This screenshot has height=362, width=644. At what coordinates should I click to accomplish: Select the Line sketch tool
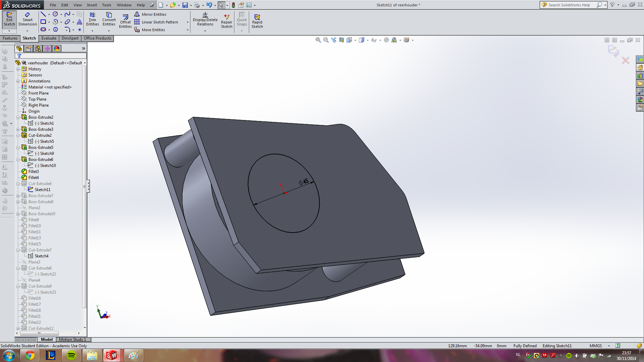(43, 14)
